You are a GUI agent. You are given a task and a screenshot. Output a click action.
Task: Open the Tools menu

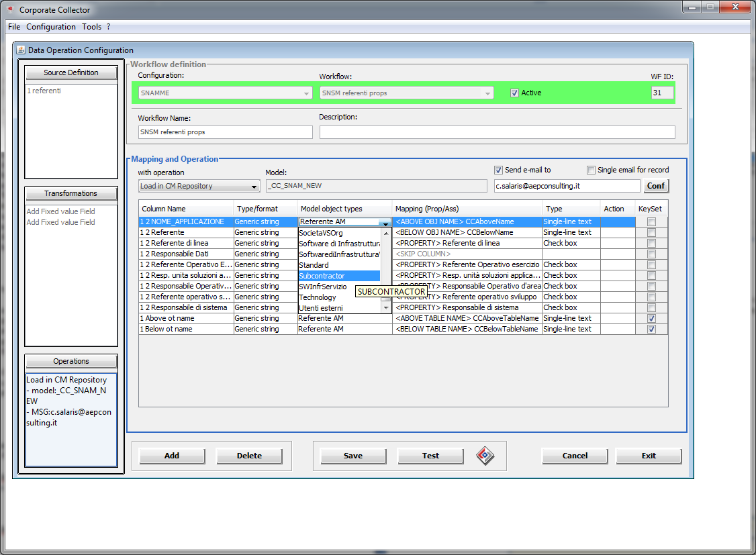(x=92, y=27)
